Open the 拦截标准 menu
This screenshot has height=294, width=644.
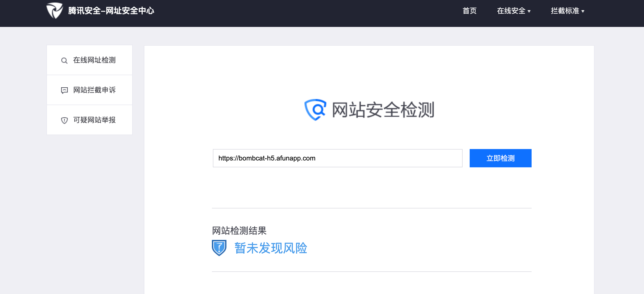point(565,11)
